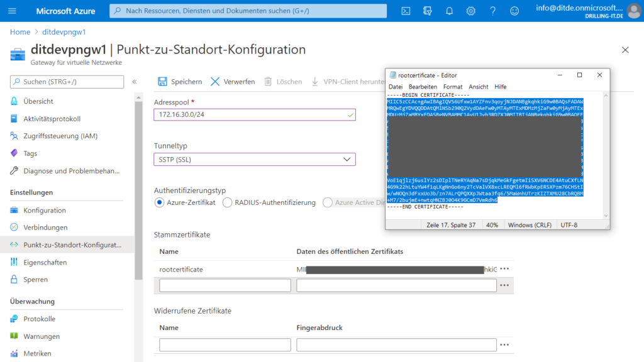Open the Format menu in Editor
The image size is (644, 362).
[x=453, y=87]
